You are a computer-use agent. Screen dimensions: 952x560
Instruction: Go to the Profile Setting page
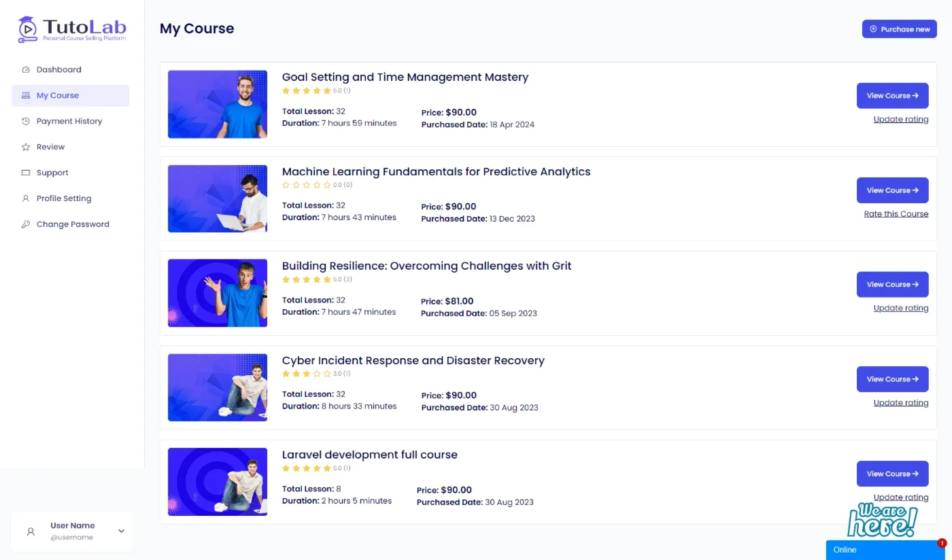[x=63, y=199]
